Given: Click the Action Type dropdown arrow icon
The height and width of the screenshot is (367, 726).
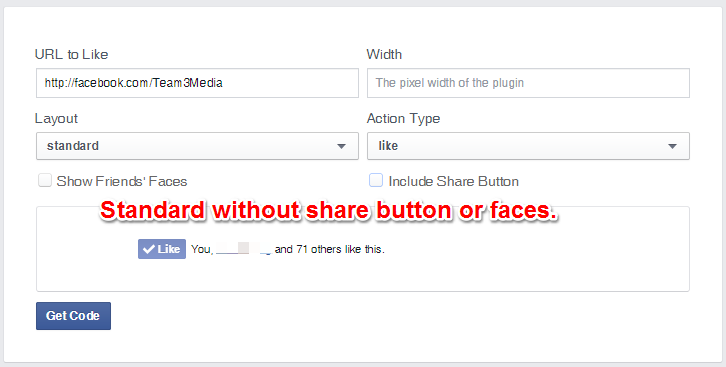Looking at the screenshot, I should (x=672, y=146).
